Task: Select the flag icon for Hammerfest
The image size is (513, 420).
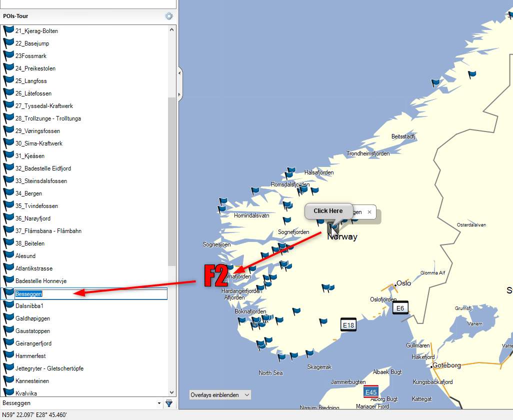Action: (8, 356)
